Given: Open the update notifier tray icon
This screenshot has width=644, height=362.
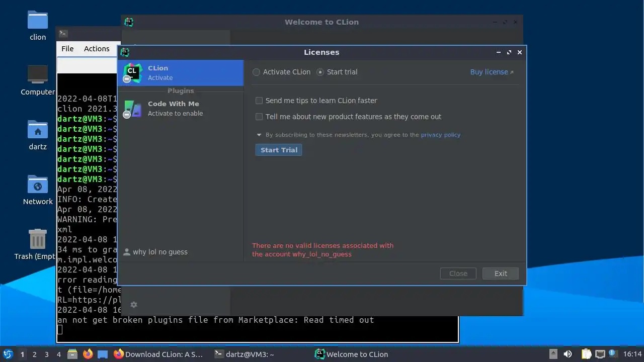Looking at the screenshot, I should point(613,353).
